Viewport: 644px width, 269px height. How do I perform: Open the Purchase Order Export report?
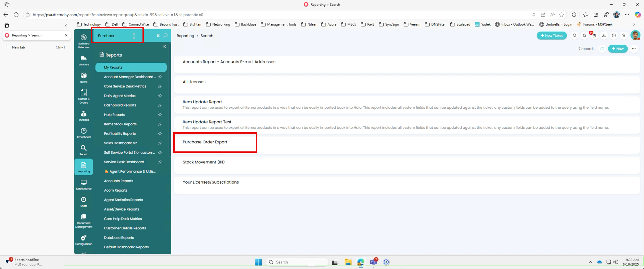click(x=205, y=142)
